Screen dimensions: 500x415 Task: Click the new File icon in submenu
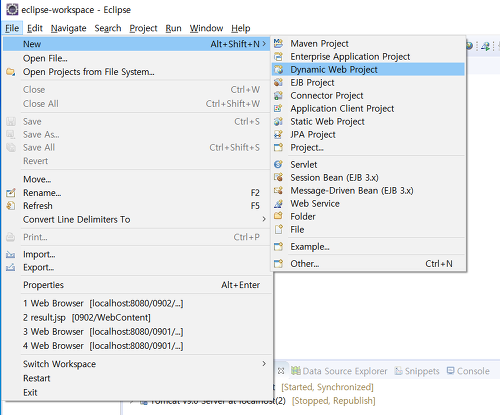click(278, 229)
